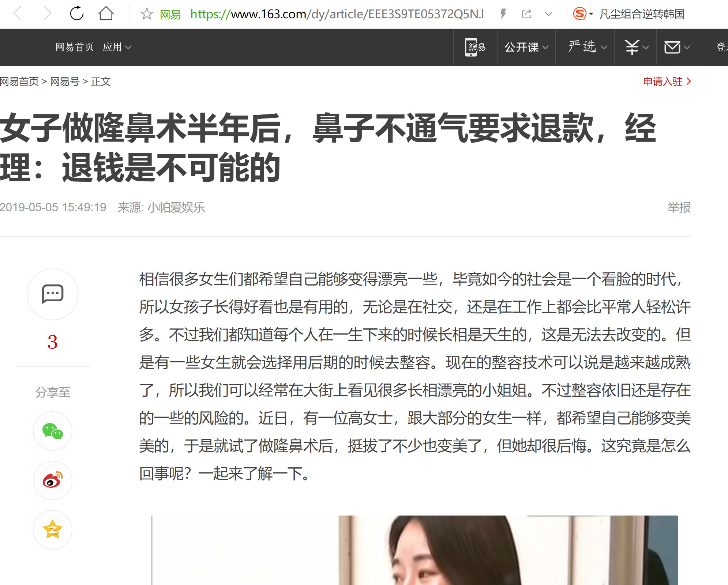This screenshot has height=585, width=728.
Task: Expand the 公开课 dropdown
Action: (526, 47)
